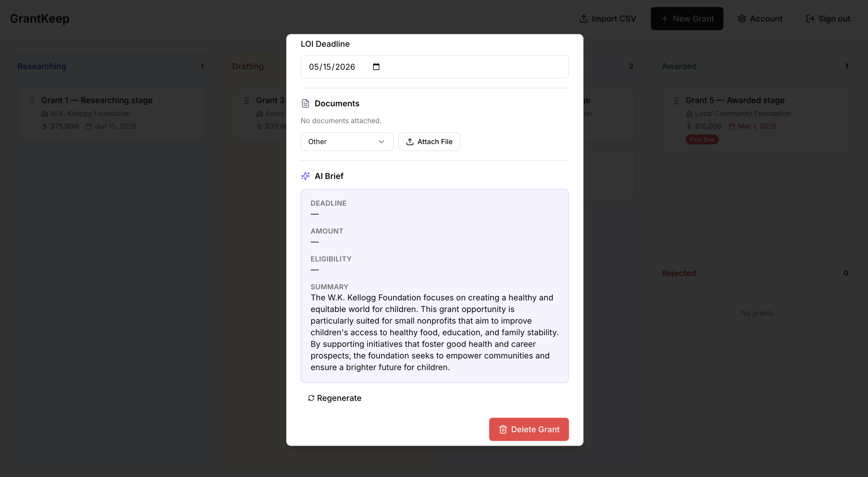Expand the Other dropdown chevron arrow
This screenshot has height=477, width=868.
tap(381, 141)
